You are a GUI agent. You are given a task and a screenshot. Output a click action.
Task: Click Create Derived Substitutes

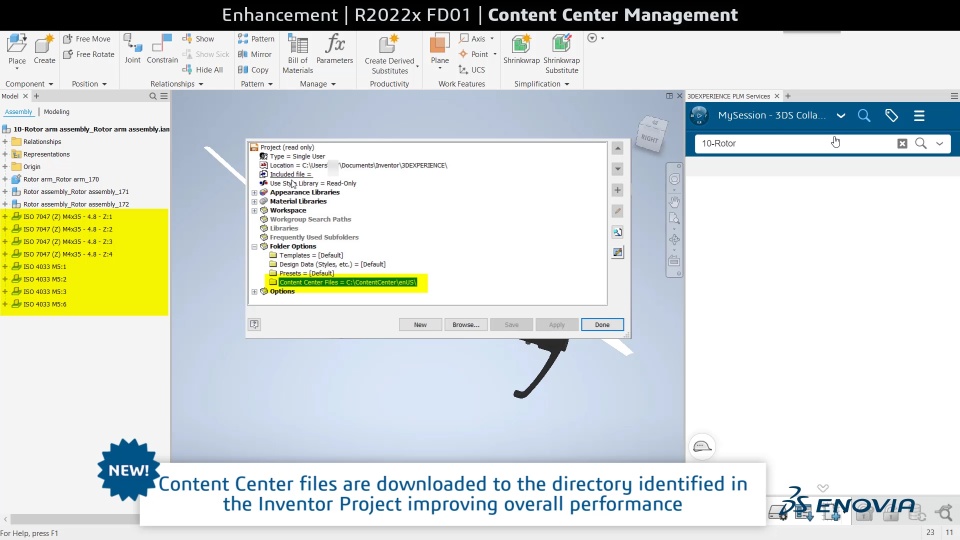[x=389, y=54]
